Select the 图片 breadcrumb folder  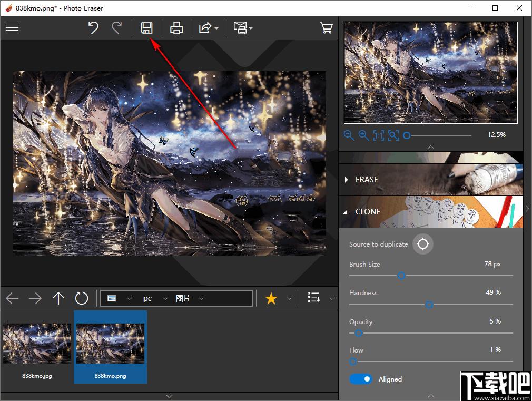[183, 298]
